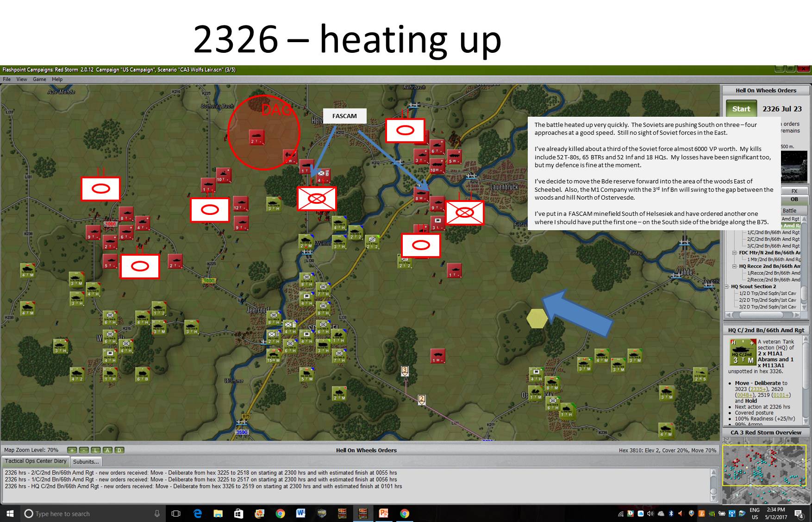
Task: Click the A map zoom button
Action: coord(108,450)
